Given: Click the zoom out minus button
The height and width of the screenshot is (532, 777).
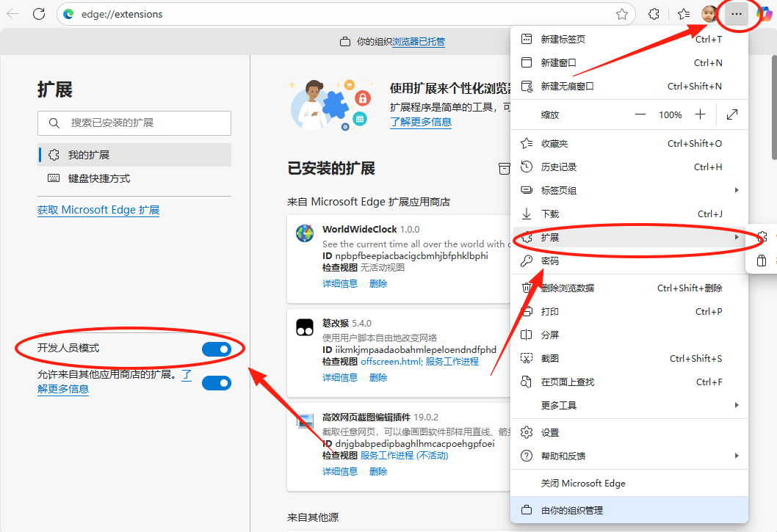Looking at the screenshot, I should pos(640,114).
